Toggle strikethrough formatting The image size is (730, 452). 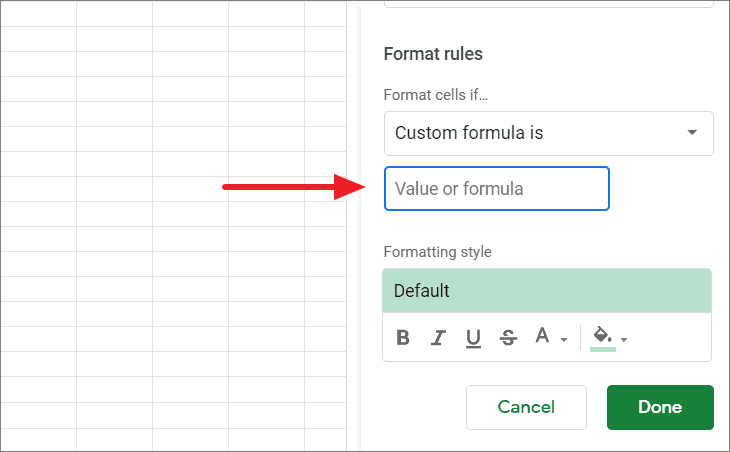click(x=508, y=337)
